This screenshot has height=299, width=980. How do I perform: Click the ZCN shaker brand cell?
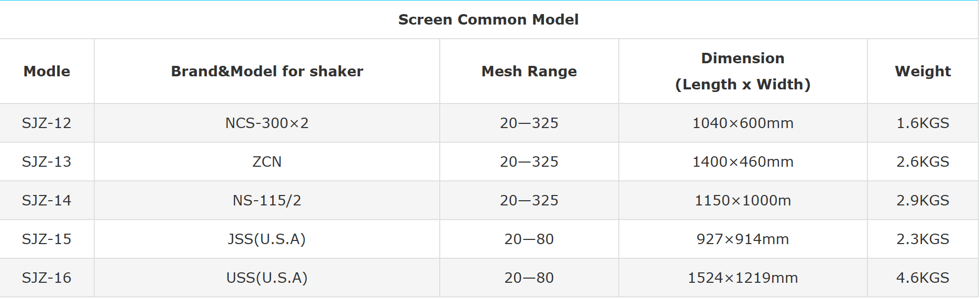pyautogui.click(x=267, y=162)
